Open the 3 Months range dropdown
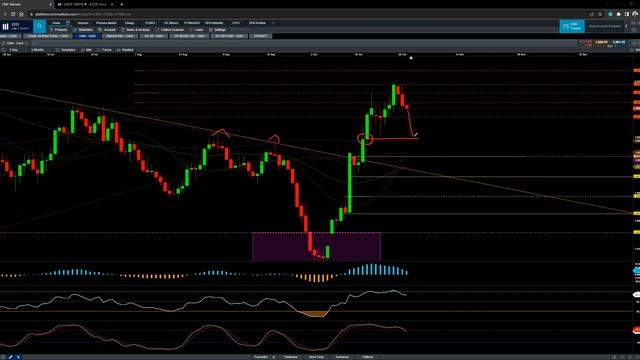The width and height of the screenshot is (640, 360). point(38,50)
